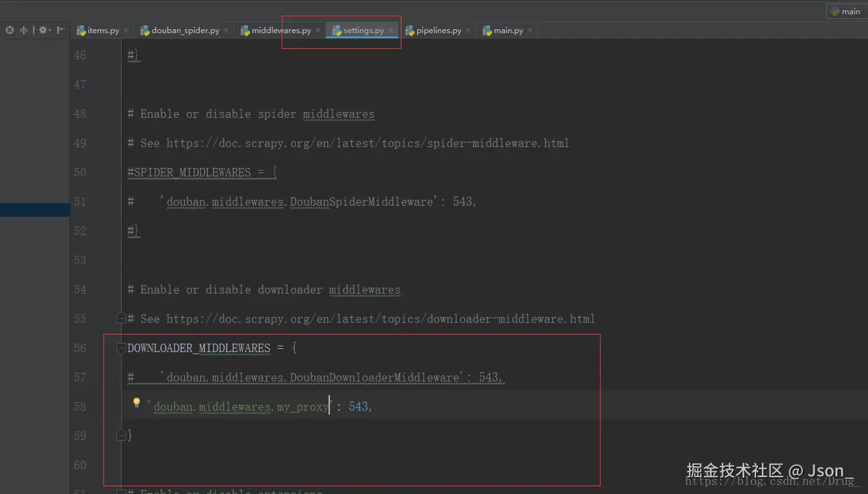This screenshot has width=868, height=494.
Task: Click the commented DoubanDownloaderMiddleware line
Action: 316,377
